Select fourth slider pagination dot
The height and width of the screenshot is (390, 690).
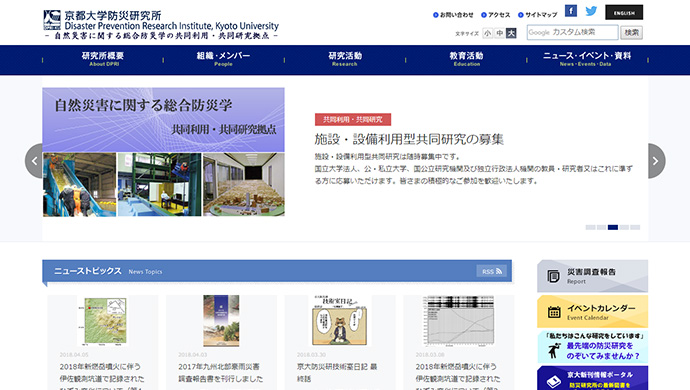[624, 227]
